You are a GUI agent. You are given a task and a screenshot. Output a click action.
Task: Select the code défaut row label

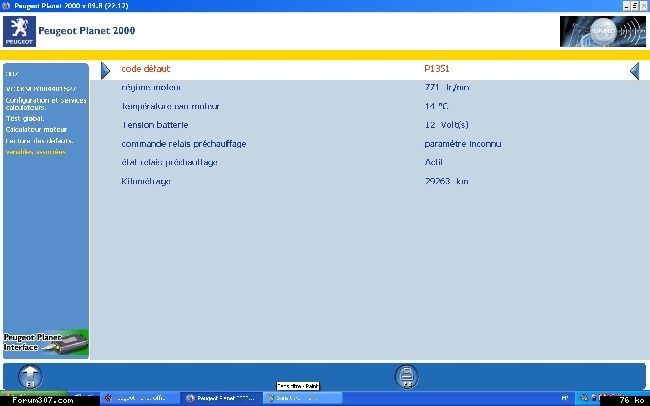coord(146,69)
